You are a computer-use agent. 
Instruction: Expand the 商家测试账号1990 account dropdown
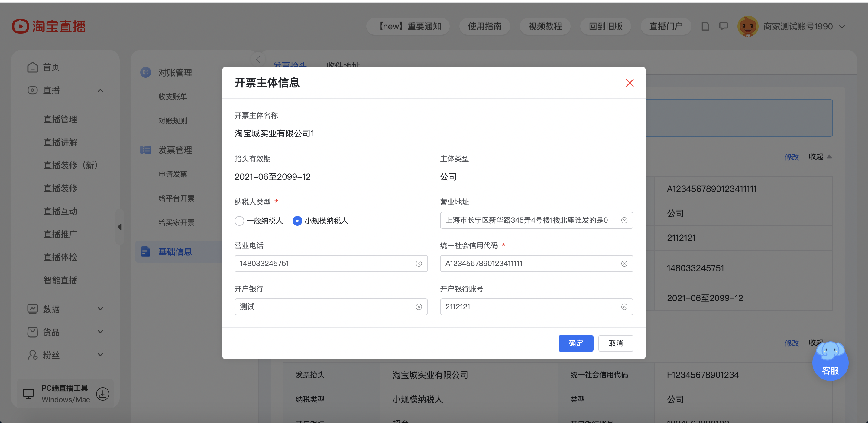pyautogui.click(x=841, y=27)
